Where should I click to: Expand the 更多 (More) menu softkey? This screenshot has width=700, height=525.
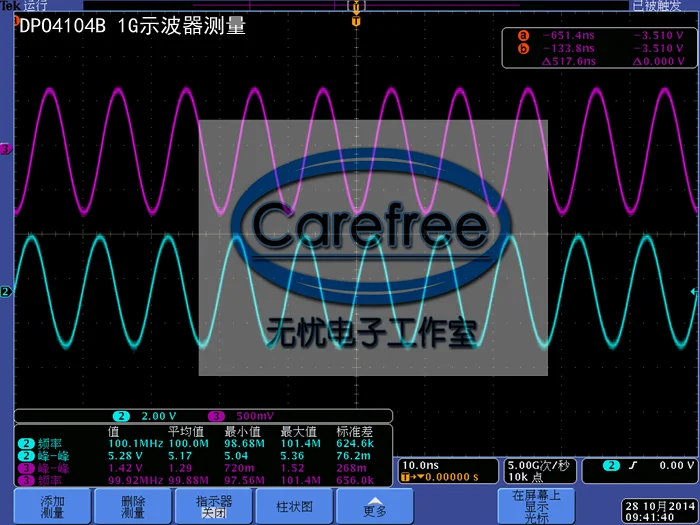(x=375, y=507)
